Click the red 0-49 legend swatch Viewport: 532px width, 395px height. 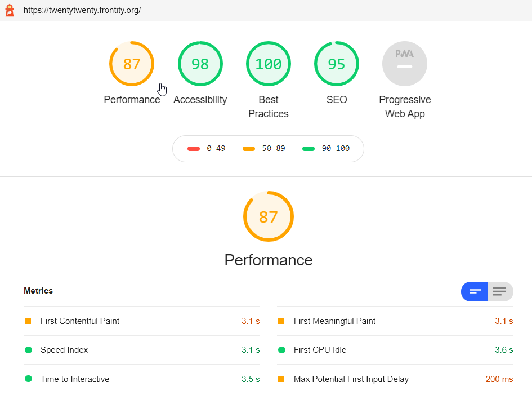point(194,149)
